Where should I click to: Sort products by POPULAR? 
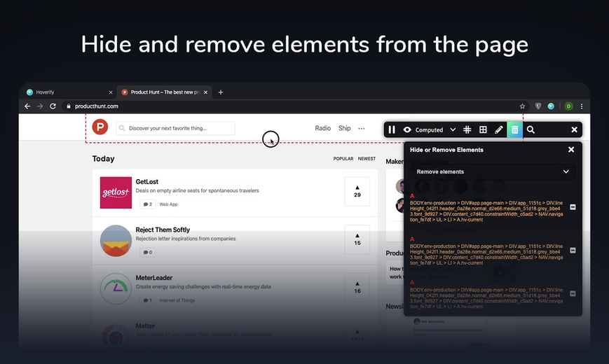pyautogui.click(x=343, y=158)
